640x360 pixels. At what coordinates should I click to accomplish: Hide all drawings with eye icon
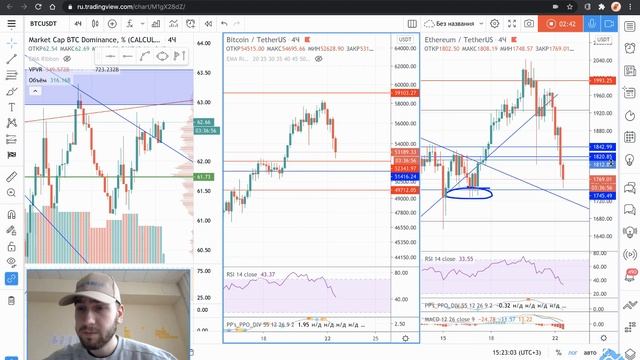tap(11, 262)
